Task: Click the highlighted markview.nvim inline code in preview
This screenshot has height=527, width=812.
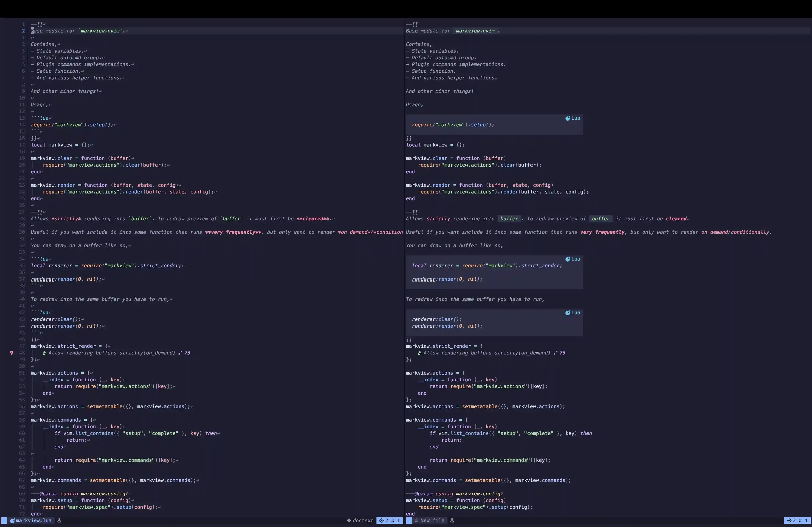Action: [x=475, y=31]
